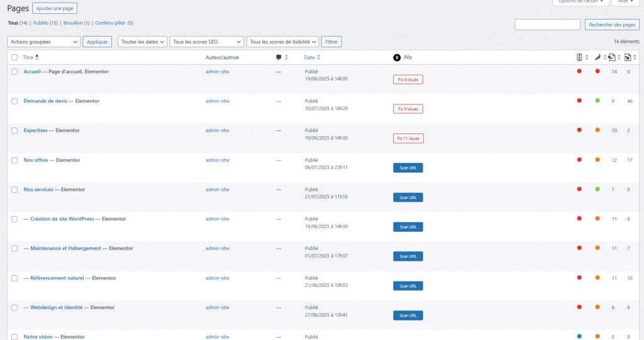Sort by readability feather icon column
Screen dimensions: 644x340
pos(597,57)
